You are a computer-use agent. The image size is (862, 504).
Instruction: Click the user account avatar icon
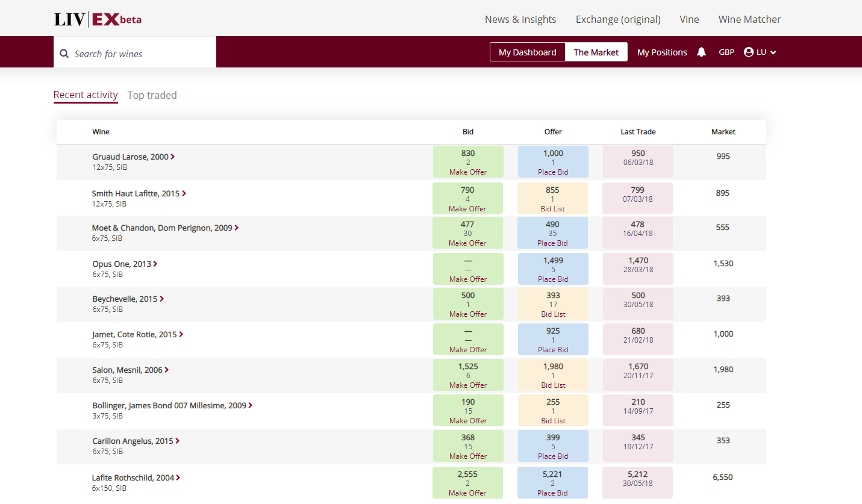[749, 52]
